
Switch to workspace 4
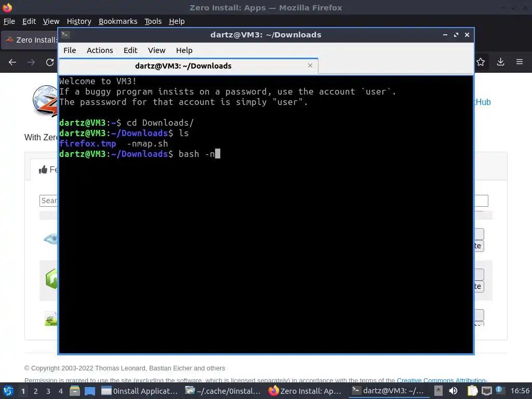[61, 391]
